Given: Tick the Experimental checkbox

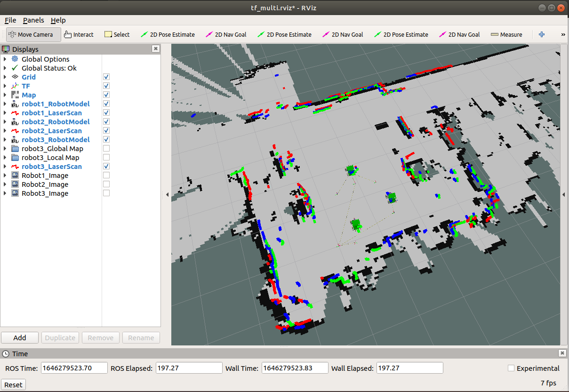Looking at the screenshot, I should [x=511, y=368].
